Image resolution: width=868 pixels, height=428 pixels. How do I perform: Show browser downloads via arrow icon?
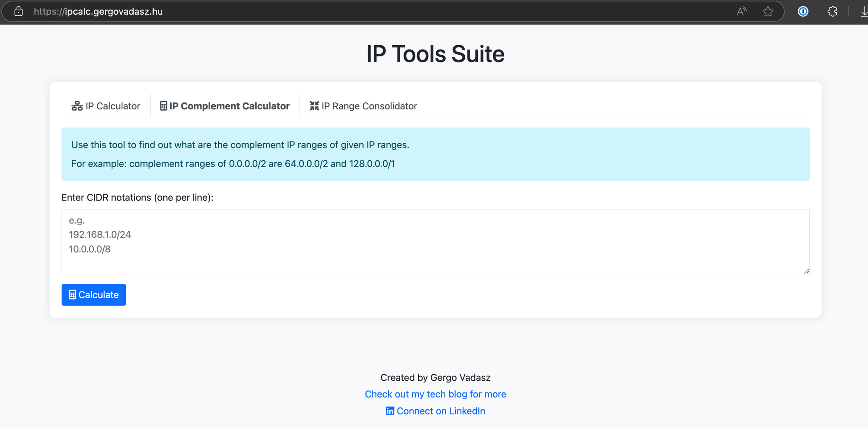(x=863, y=12)
